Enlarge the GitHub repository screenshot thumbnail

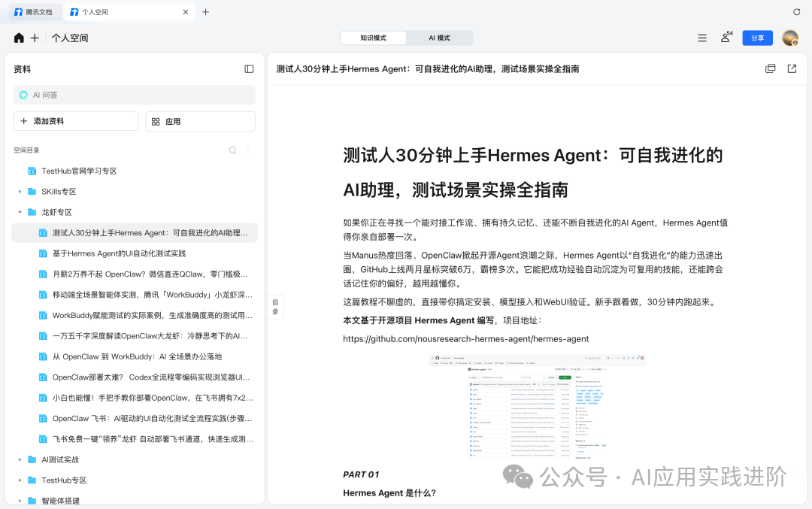point(537,407)
